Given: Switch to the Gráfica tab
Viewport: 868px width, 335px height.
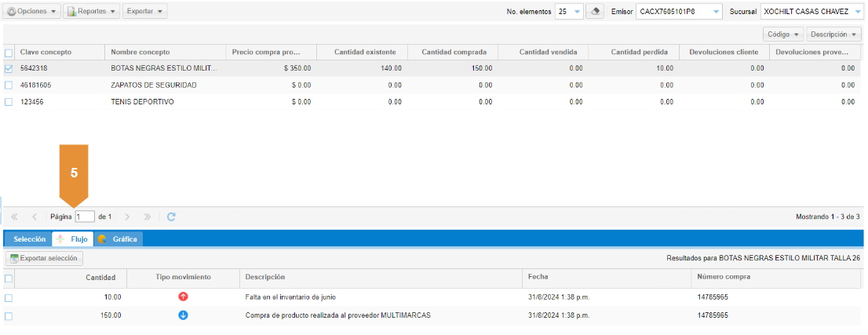Looking at the screenshot, I should tap(119, 239).
